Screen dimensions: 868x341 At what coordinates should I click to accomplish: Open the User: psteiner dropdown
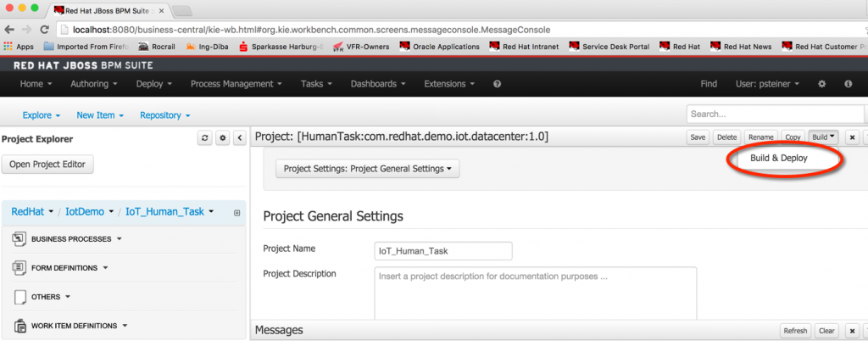pyautogui.click(x=767, y=84)
